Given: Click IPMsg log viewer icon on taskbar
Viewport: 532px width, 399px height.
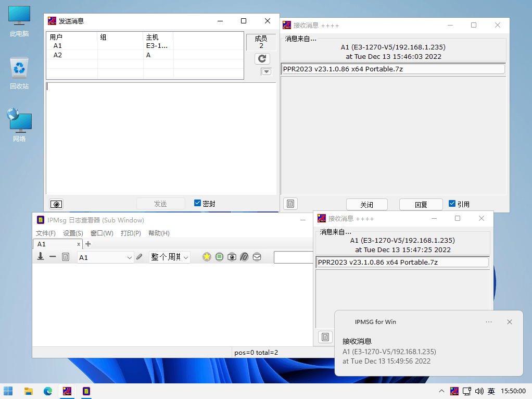Looking at the screenshot, I should (x=86, y=391).
